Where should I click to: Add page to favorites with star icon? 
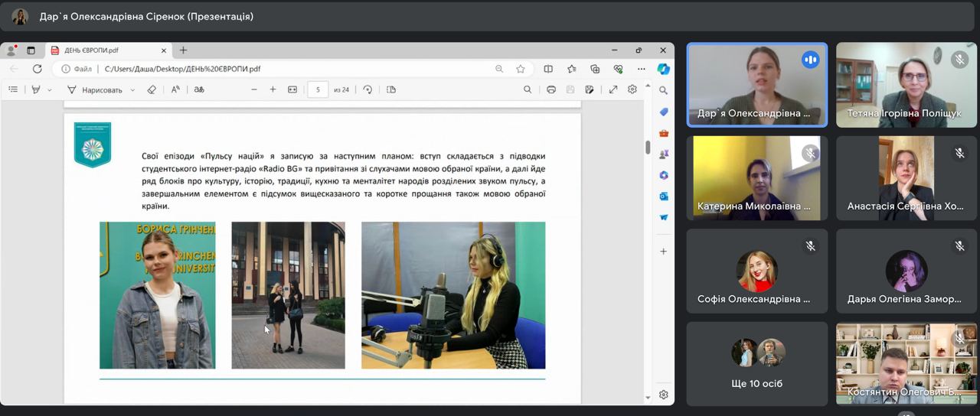521,69
